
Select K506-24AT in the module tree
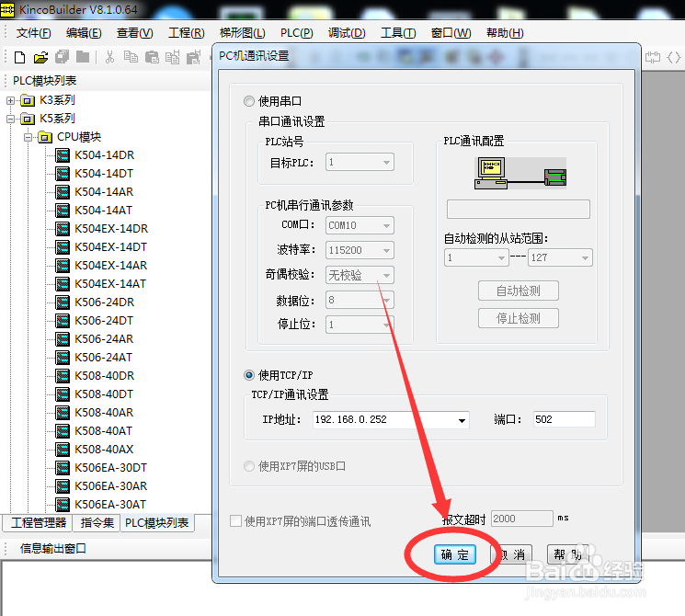coord(103,358)
